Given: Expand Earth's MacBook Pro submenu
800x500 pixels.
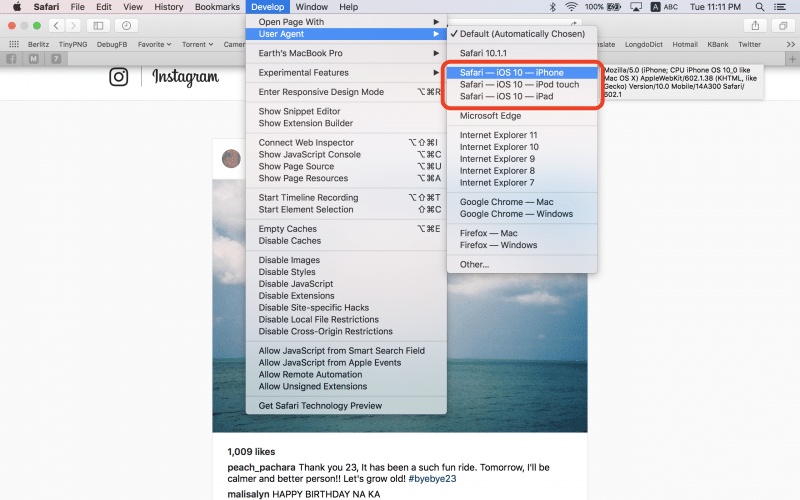Looking at the screenshot, I should tap(346, 53).
